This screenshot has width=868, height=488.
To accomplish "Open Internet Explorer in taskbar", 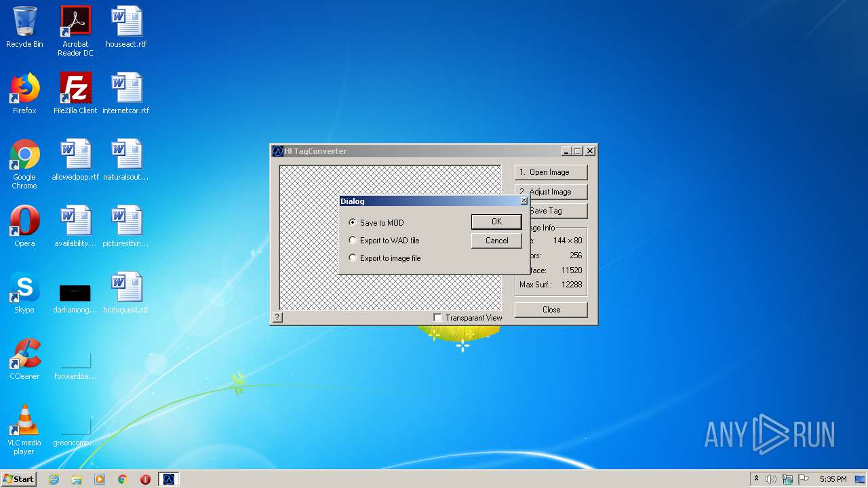I will [54, 479].
